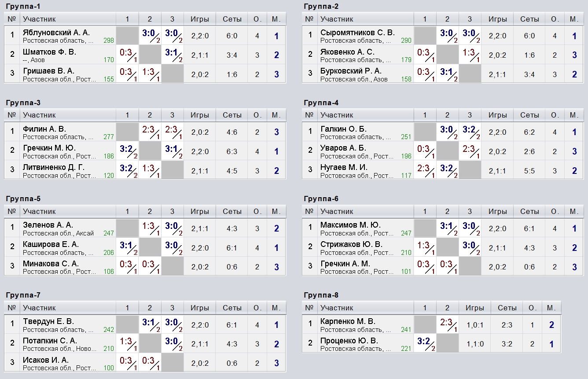This screenshot has width=588, height=379.
Task: Click Каширова Е. А. in Группа-5
Action: coord(51,244)
